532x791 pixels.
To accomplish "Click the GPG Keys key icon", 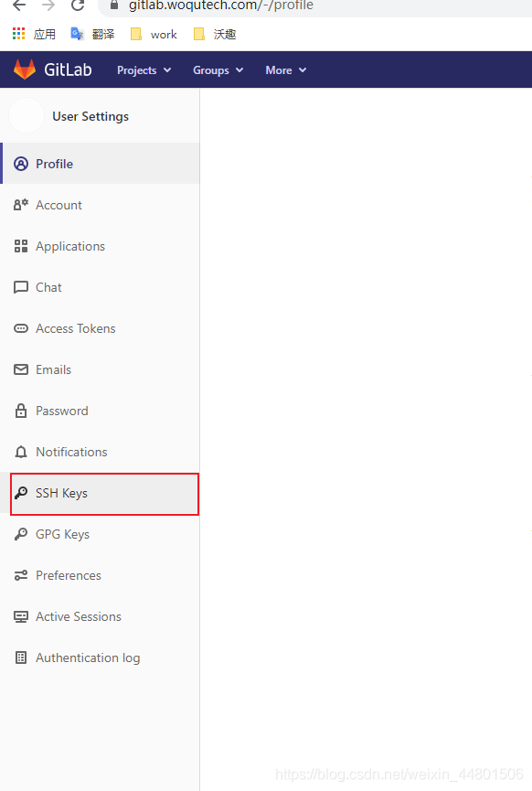I will (21, 534).
